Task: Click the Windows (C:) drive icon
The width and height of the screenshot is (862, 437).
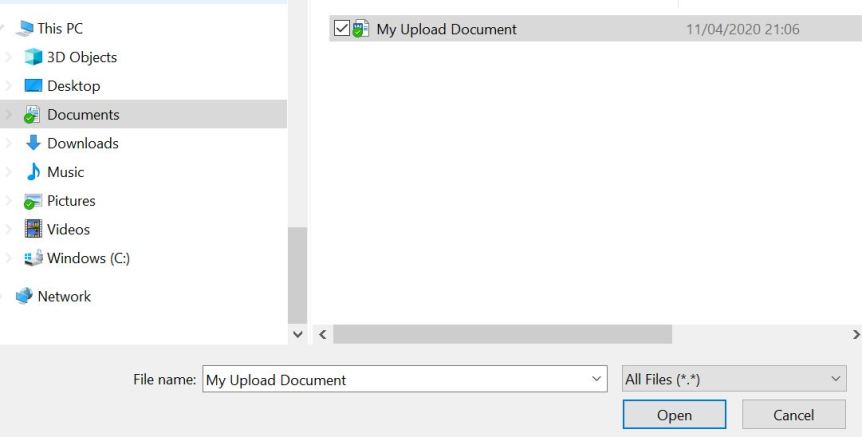Action: click(33, 258)
